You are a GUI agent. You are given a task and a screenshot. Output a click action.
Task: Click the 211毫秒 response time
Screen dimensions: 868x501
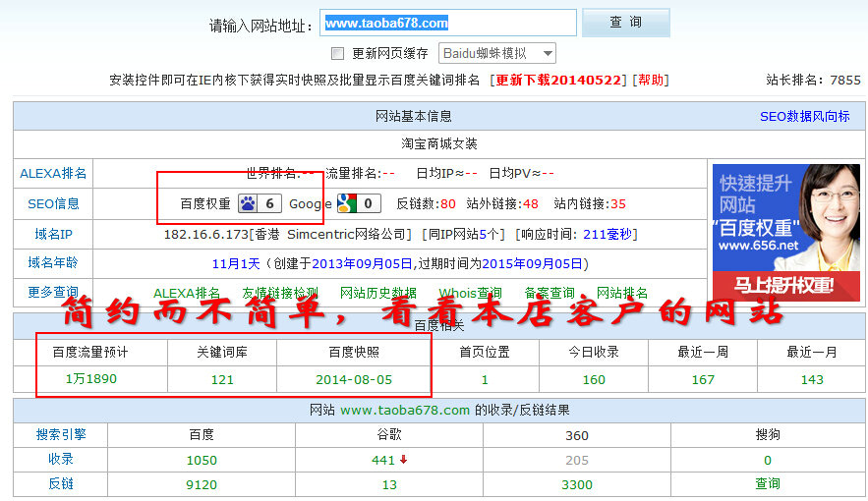pos(608,235)
